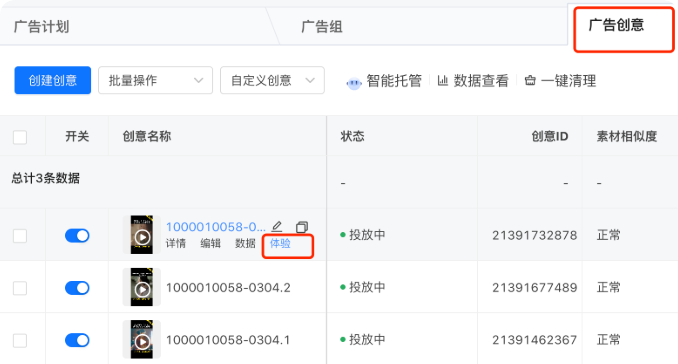The height and width of the screenshot is (364, 678).
Task: Switch to the 广告计划 tab
Action: click(x=42, y=27)
